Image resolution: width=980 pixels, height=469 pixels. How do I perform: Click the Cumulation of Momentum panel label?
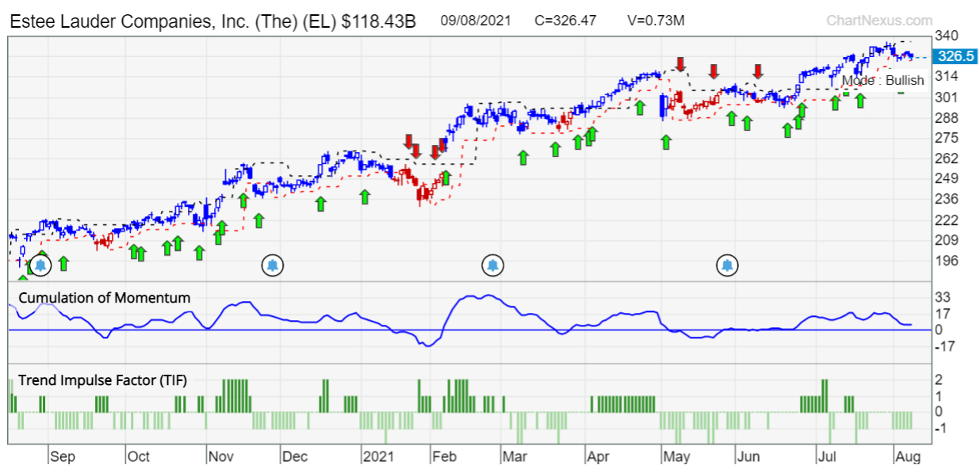104,298
